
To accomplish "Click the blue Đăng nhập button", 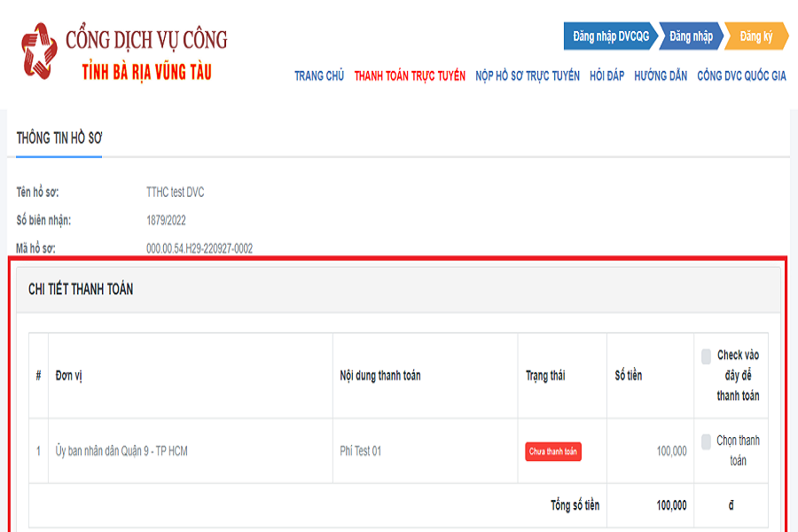I will [x=691, y=36].
